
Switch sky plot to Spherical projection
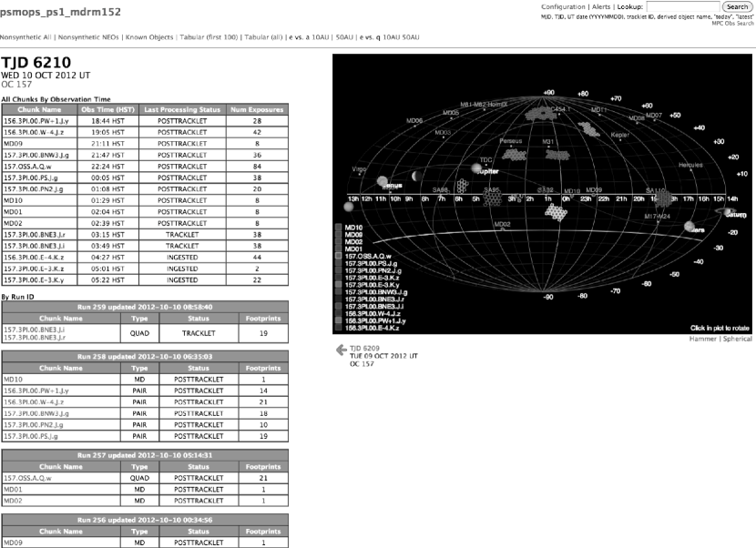point(737,339)
